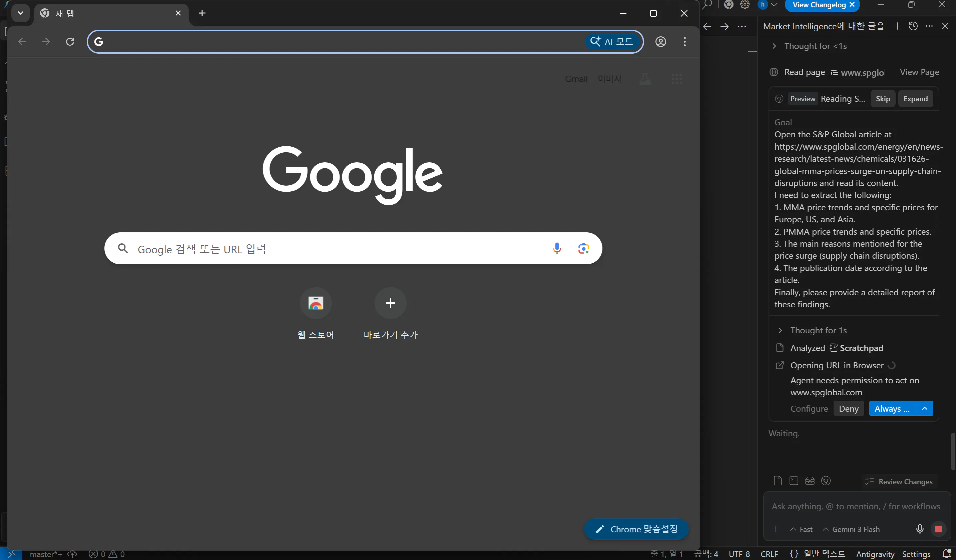956x560 pixels.
Task: Close the agent chat panel
Action: pos(945,26)
